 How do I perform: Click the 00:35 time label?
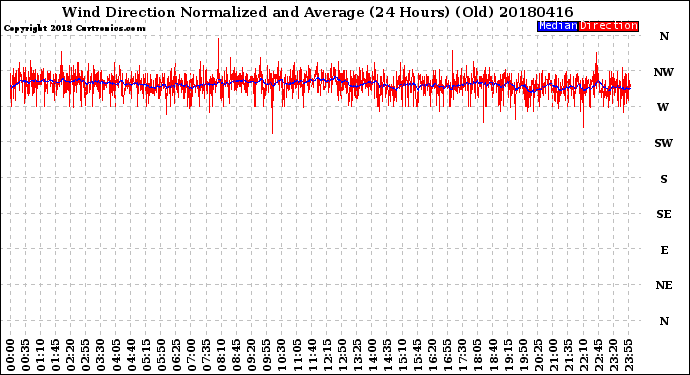pyautogui.click(x=26, y=355)
